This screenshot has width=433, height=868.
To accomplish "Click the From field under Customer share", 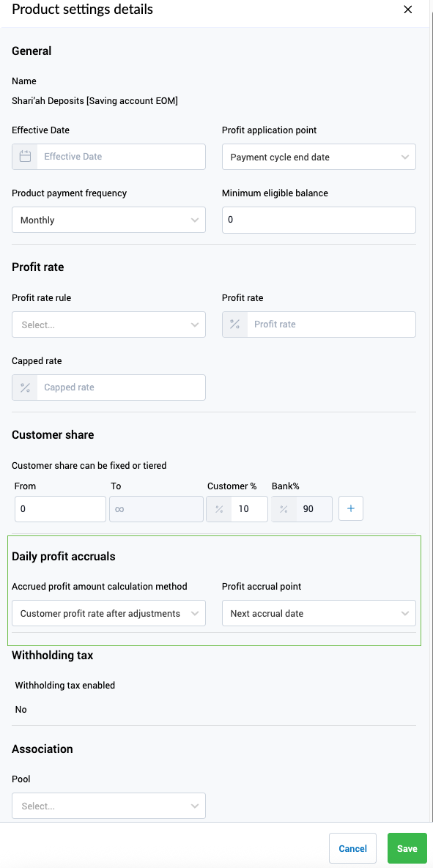I will pyautogui.click(x=59, y=508).
